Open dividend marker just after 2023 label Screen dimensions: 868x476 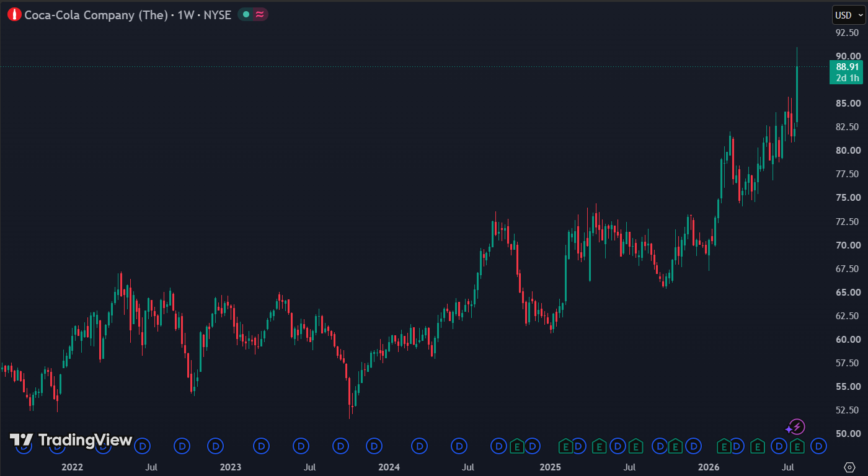(262, 446)
